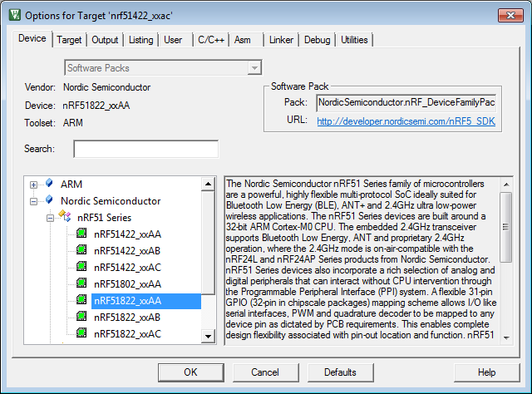Click description pane scroll up arrow
Image resolution: width=532 pixels, height=394 pixels.
506,185
